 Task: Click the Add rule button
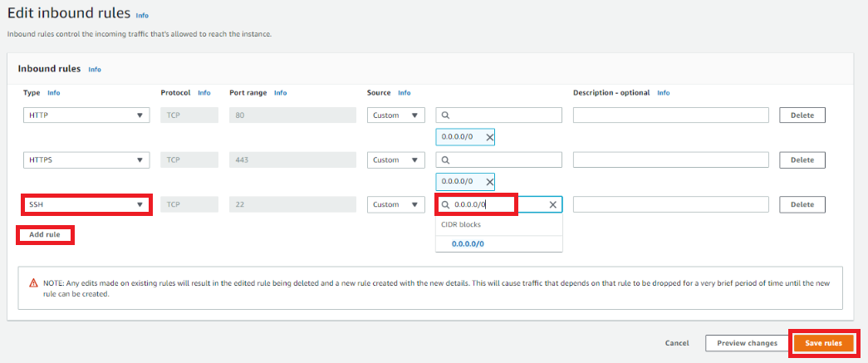[x=45, y=235]
